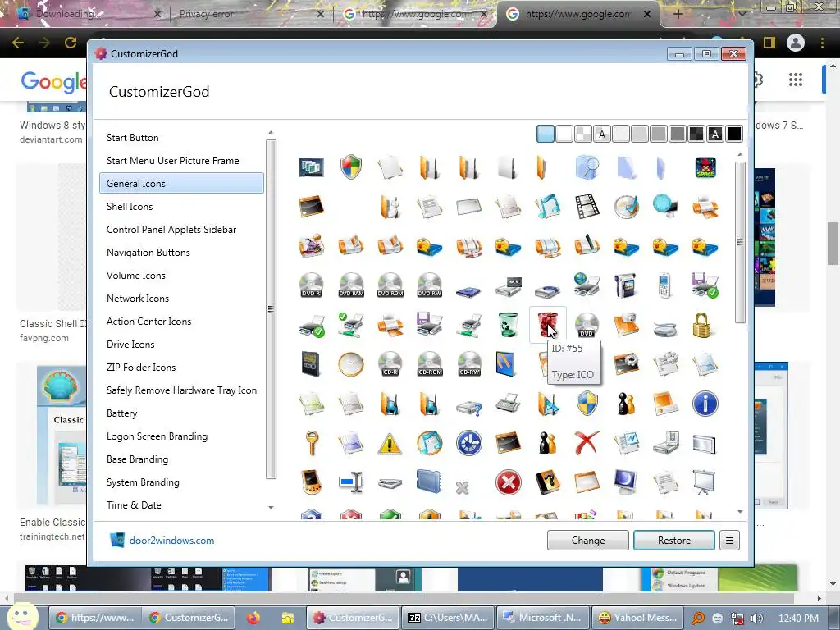Click the Restore button
Screen dimensions: 840x630
click(674, 541)
